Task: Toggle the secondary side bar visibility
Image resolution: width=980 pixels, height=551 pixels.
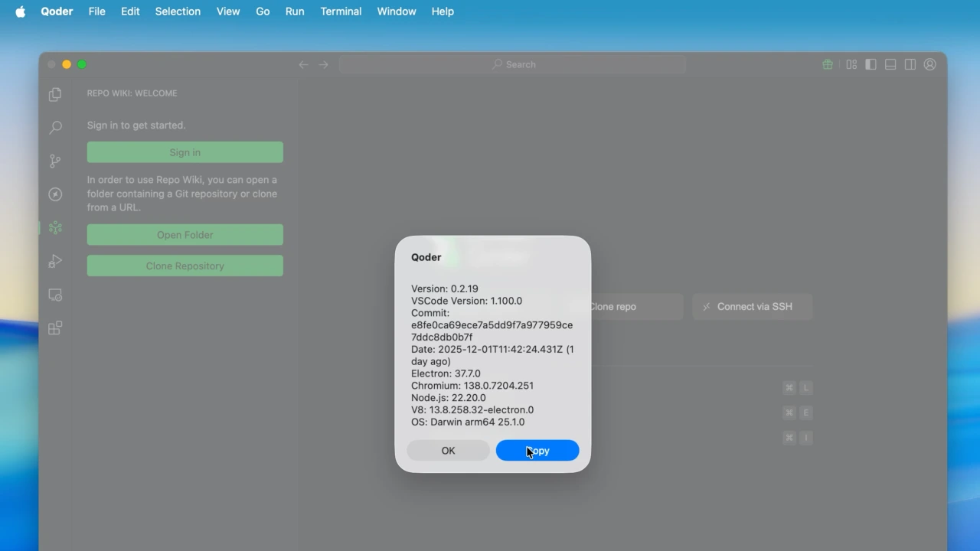Action: tap(910, 65)
